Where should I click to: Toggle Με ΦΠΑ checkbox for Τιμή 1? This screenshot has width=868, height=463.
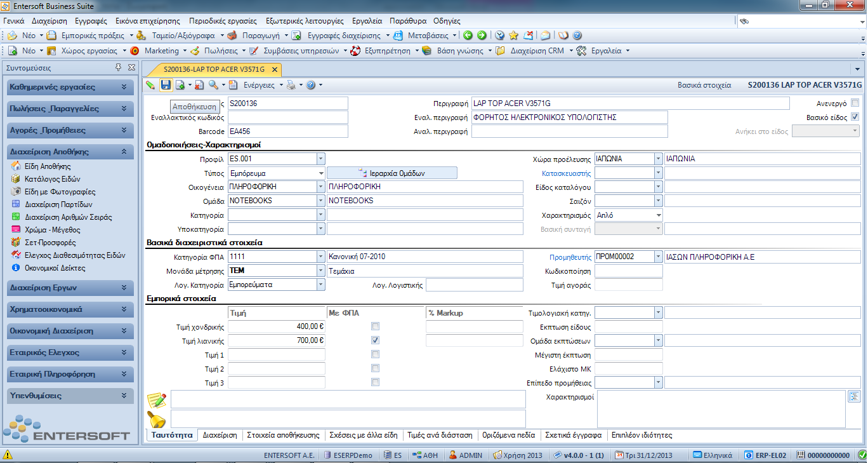tap(376, 354)
